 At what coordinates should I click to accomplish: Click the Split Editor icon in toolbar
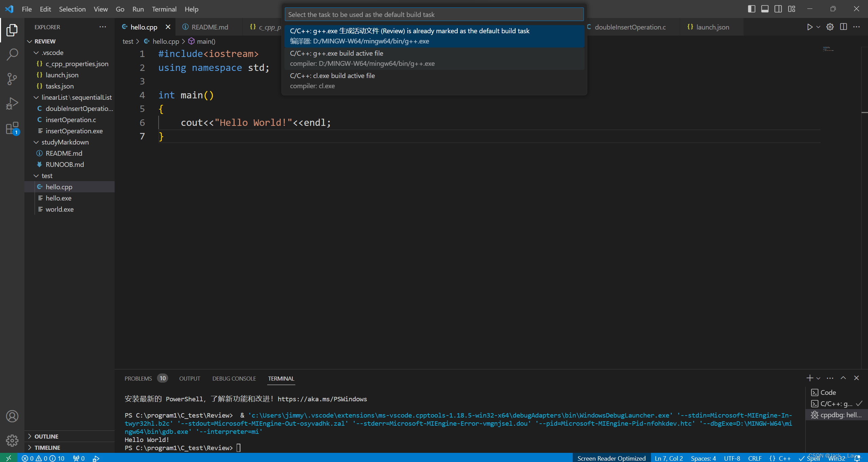point(843,27)
